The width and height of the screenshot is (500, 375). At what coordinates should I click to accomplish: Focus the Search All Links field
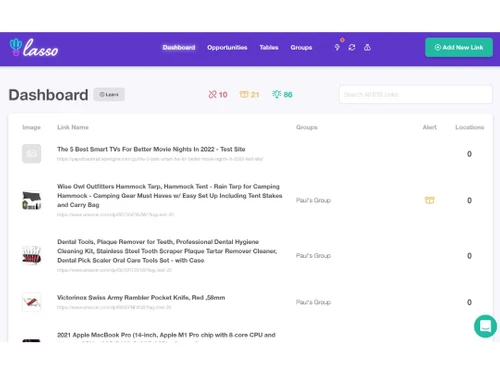[x=416, y=94]
